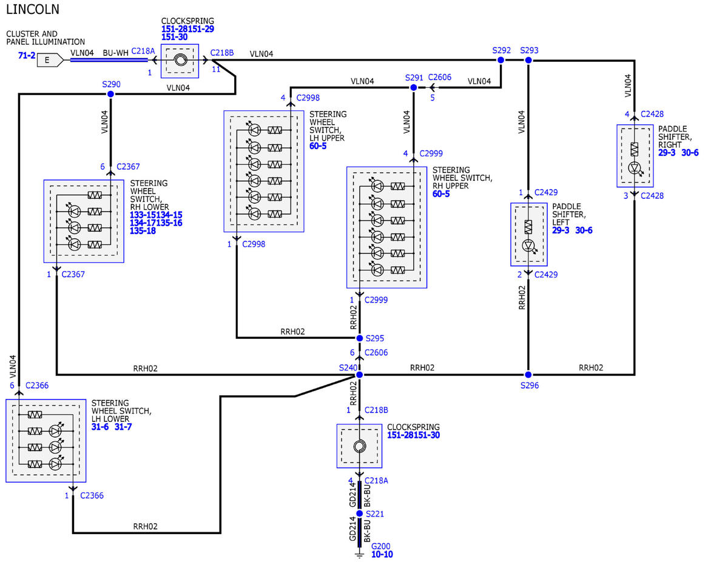Click the S296 splice dot
The width and height of the screenshot is (728, 562).
528,375
